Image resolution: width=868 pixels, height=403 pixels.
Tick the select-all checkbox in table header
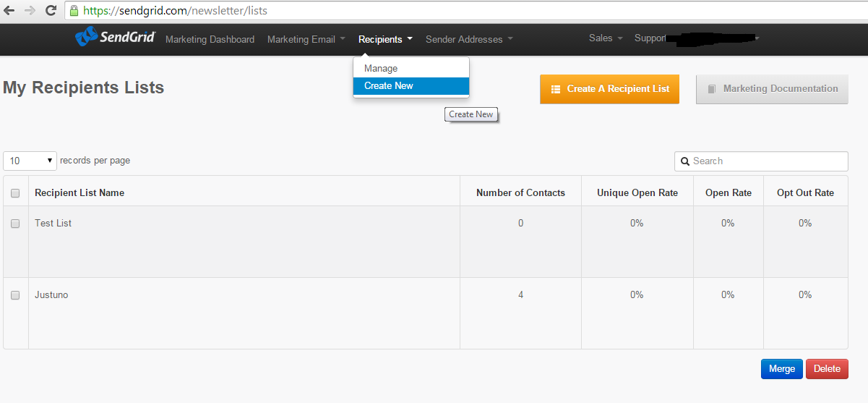click(15, 193)
